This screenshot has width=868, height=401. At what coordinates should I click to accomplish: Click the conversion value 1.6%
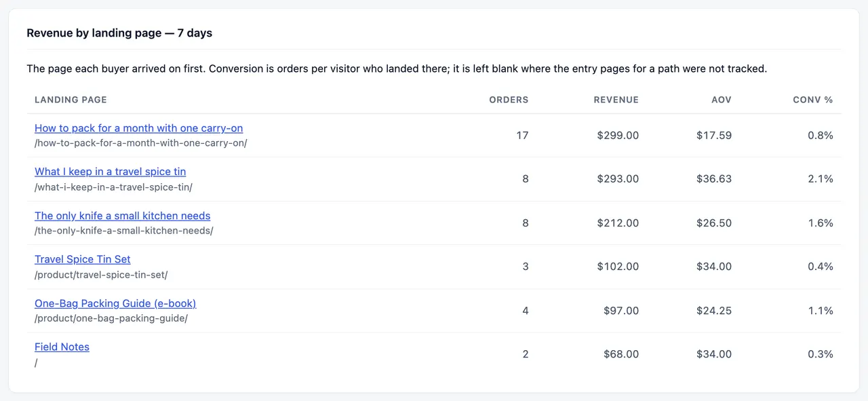pos(821,223)
